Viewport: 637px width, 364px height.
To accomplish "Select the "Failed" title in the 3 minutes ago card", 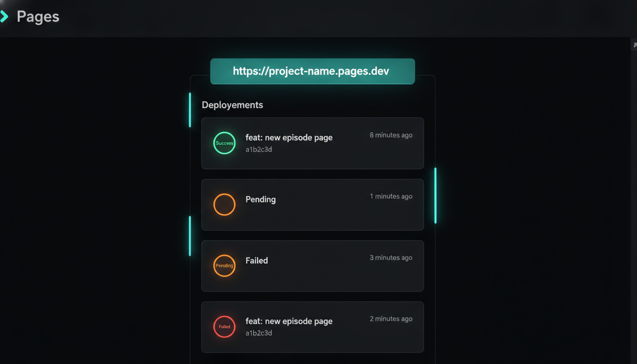I will pyautogui.click(x=257, y=260).
